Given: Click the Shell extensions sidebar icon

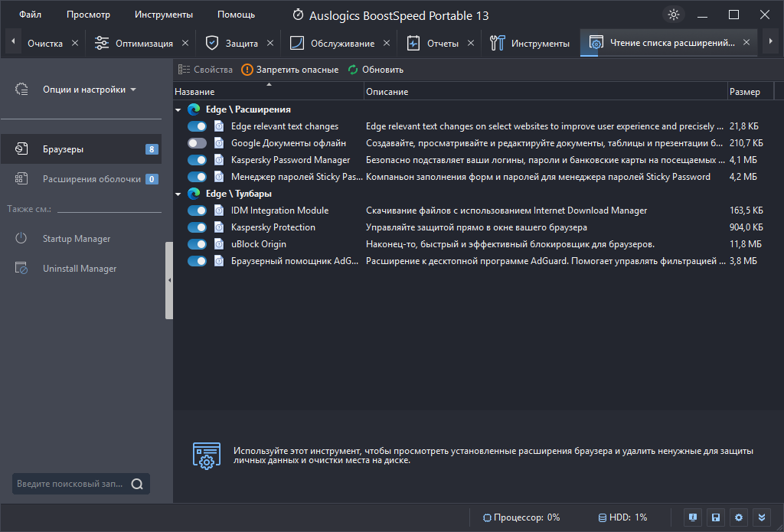Looking at the screenshot, I should click(x=21, y=178).
